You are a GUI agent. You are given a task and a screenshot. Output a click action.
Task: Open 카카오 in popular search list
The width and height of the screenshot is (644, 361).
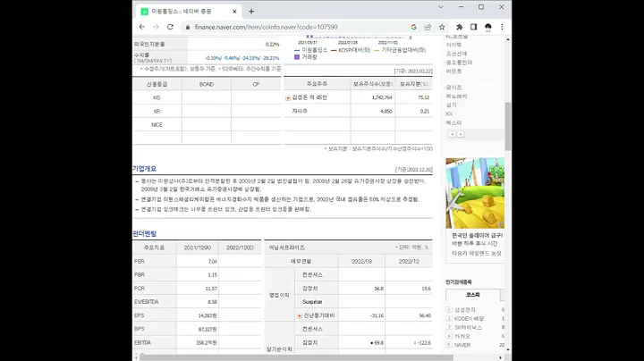(x=462, y=336)
